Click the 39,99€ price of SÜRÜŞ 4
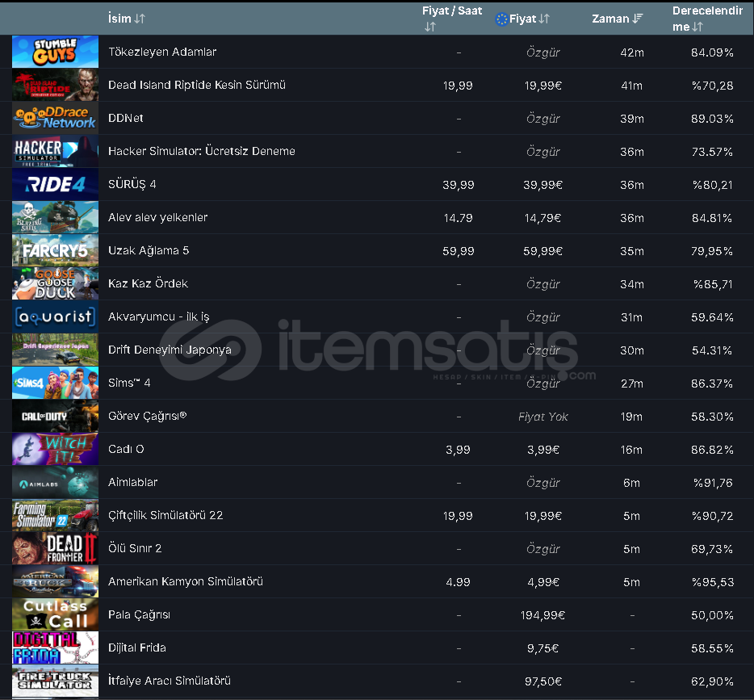The image size is (754, 700). point(543,185)
